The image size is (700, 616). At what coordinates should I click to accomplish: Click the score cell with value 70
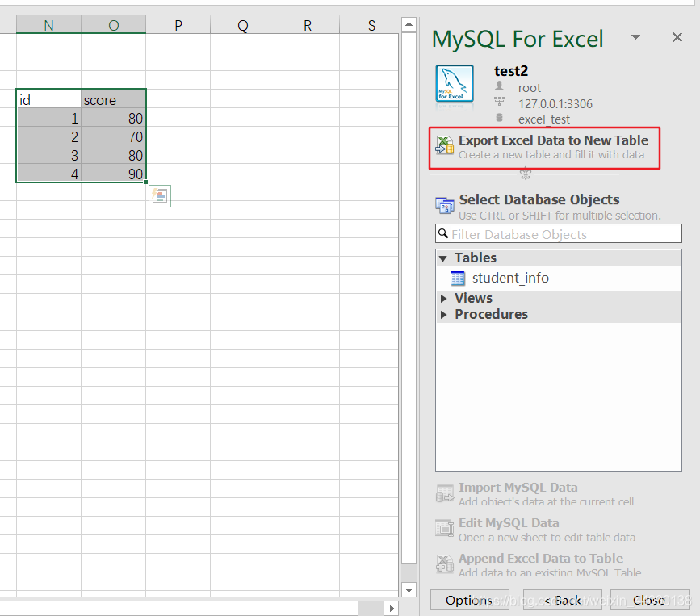click(113, 136)
